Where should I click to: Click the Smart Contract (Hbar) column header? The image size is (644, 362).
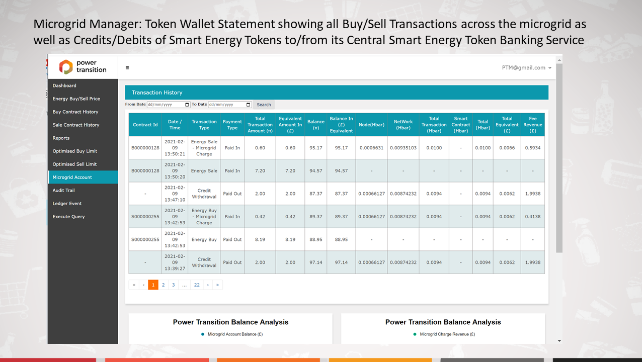[x=460, y=125]
